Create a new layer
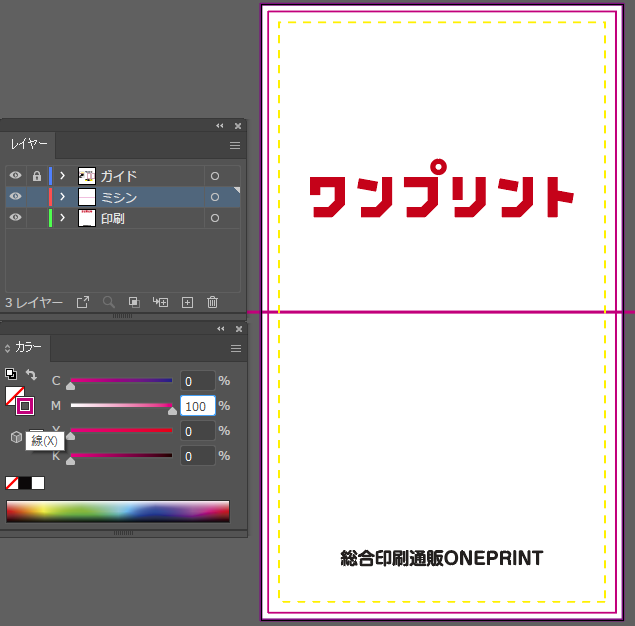 tap(186, 302)
